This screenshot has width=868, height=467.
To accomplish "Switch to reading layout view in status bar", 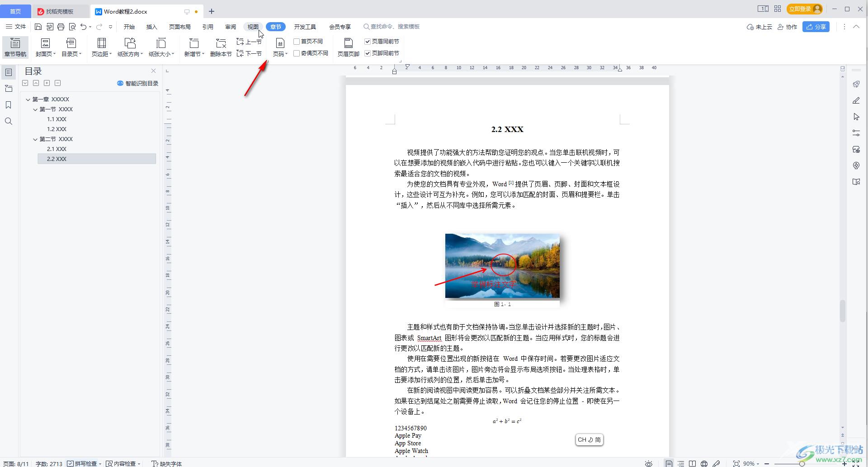I will 692,463.
